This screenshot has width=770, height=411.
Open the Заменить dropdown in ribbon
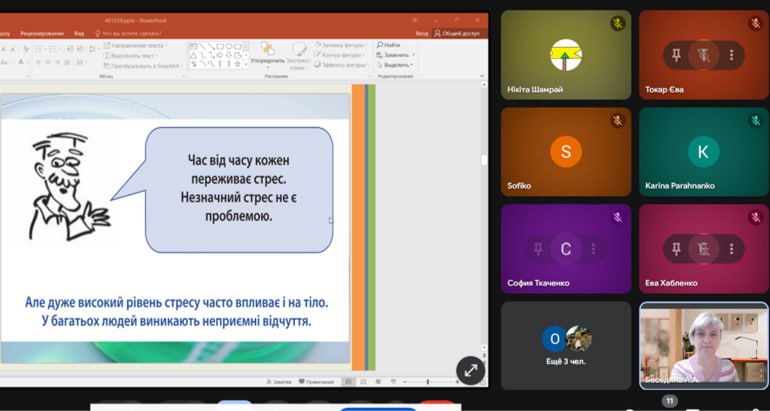(x=396, y=55)
